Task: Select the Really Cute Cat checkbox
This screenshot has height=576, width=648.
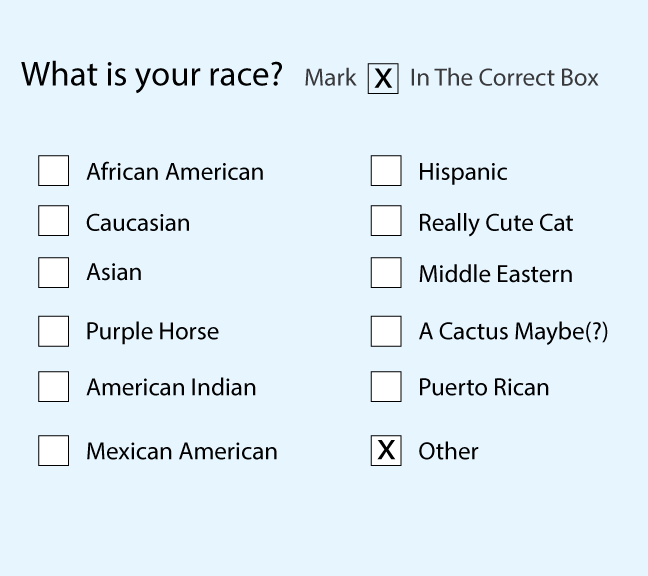Action: 386,221
